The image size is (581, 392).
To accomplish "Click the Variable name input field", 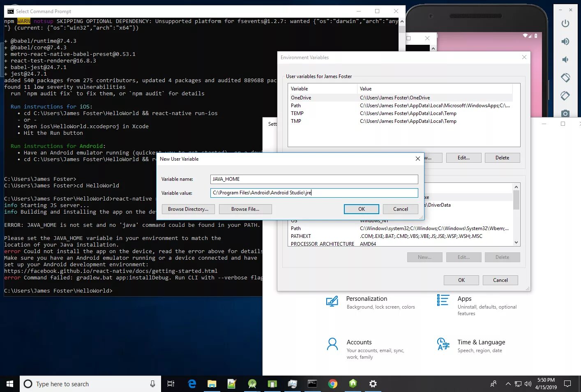I will 314,179.
